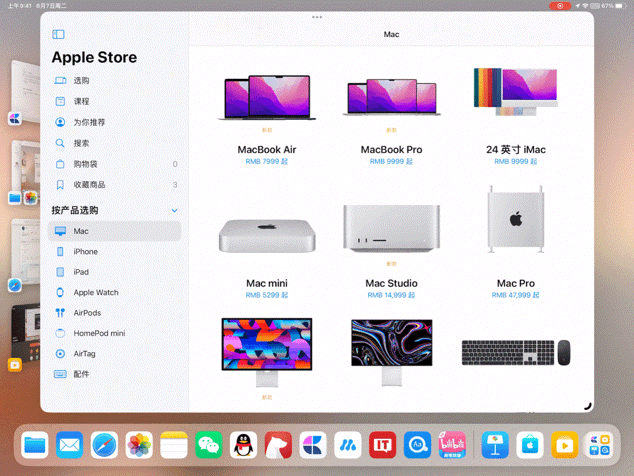The image size is (634, 476).
Task: Click Mac mini price RMB 5299 起
Action: [x=267, y=295]
